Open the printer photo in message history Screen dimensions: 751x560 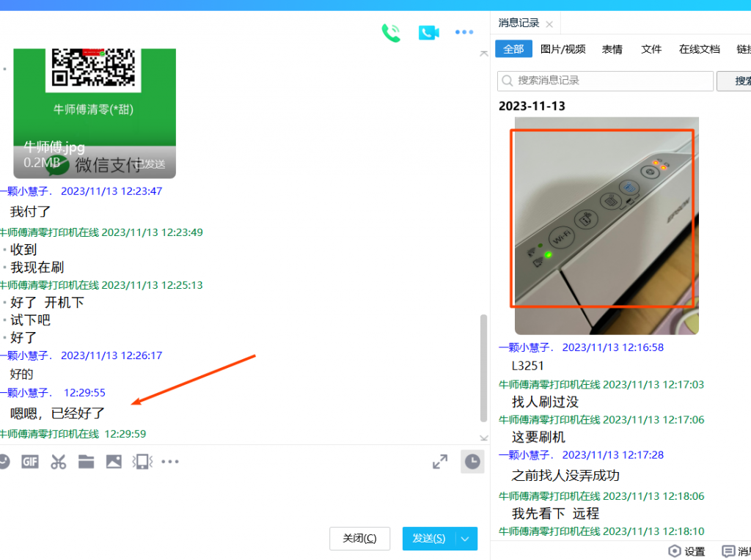[606, 226]
